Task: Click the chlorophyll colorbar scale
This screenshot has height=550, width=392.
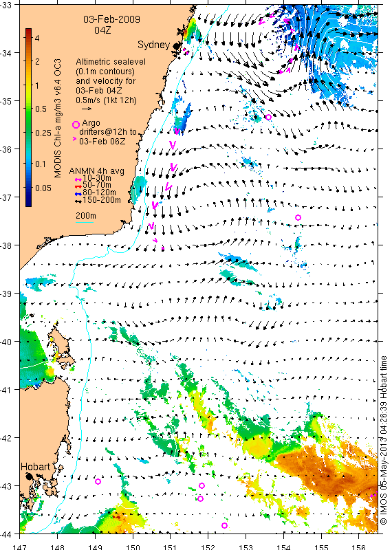Action: pyautogui.click(x=28, y=118)
